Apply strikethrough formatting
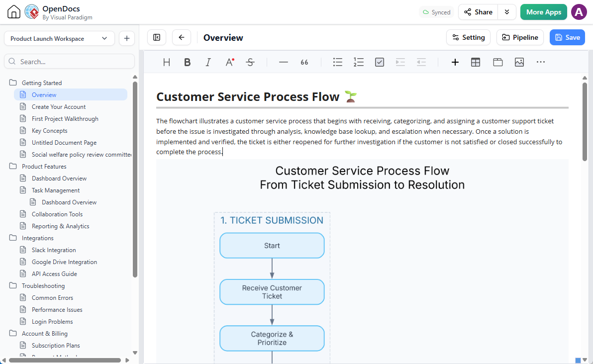This screenshot has height=364, width=593. tap(250, 62)
